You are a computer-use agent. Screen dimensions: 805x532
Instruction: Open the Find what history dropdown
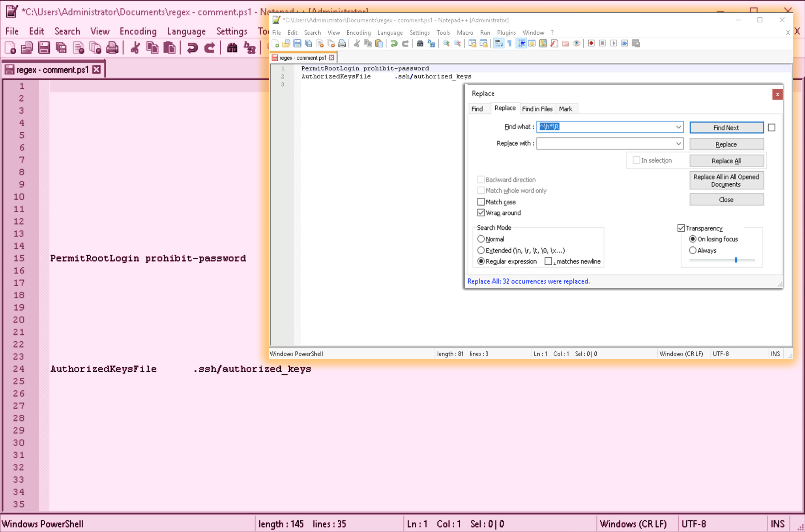click(678, 127)
